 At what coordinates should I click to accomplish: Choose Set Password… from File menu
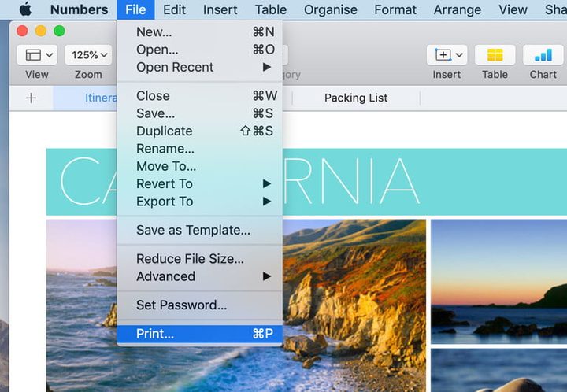181,305
